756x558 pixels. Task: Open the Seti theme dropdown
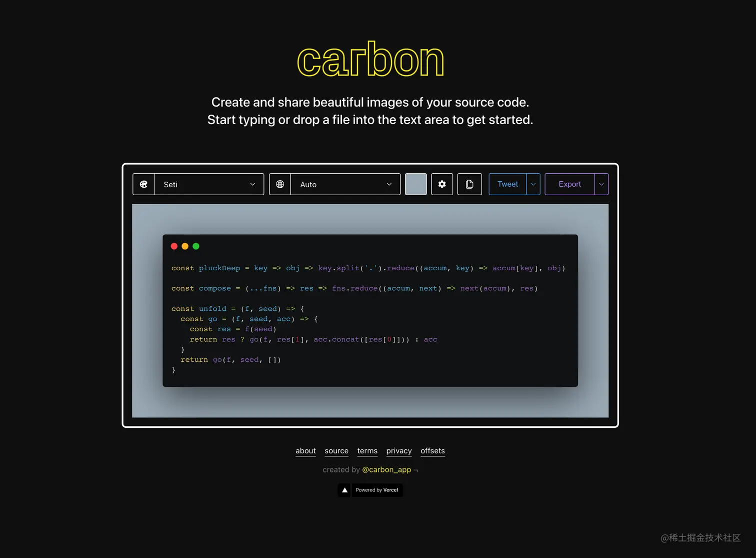(x=209, y=184)
